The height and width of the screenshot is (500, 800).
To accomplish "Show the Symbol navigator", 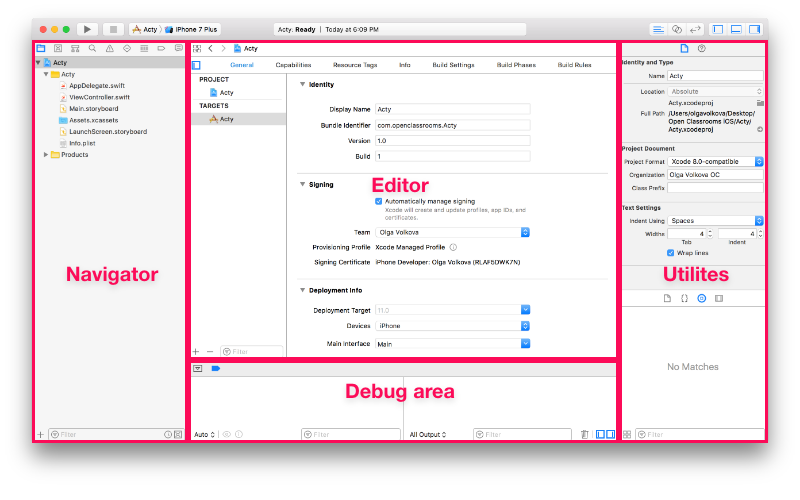I will pos(75,48).
